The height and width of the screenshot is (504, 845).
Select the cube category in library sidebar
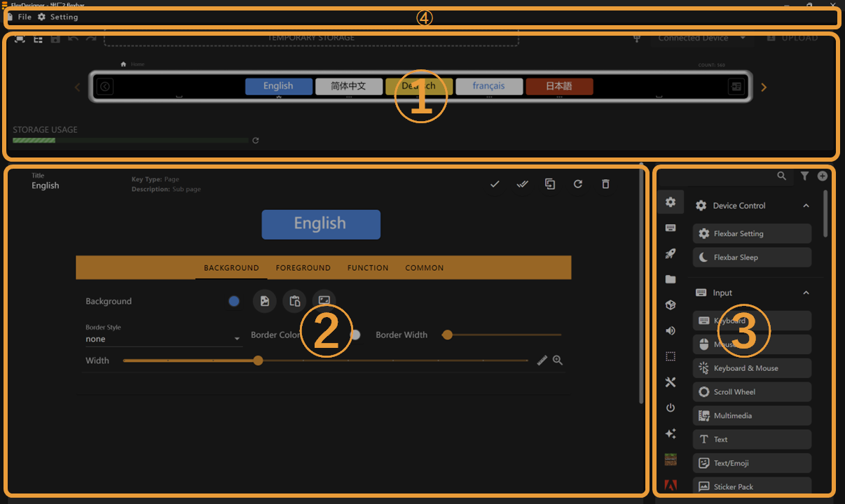pyautogui.click(x=671, y=305)
